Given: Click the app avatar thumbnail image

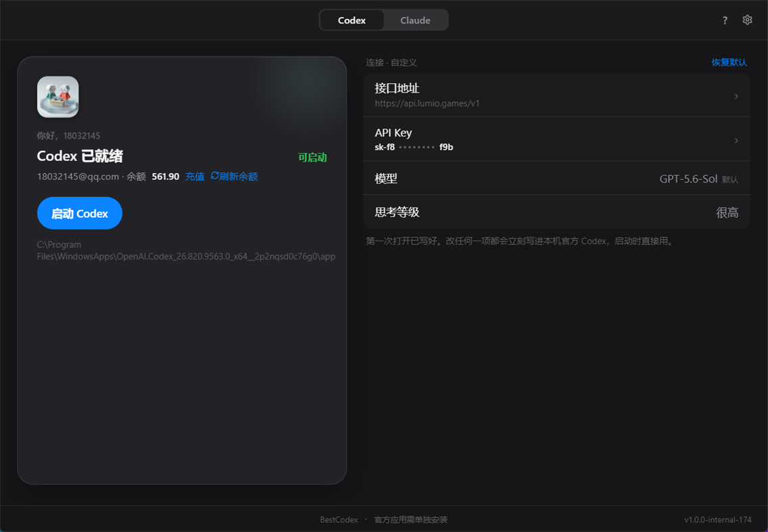Looking at the screenshot, I should [57, 97].
